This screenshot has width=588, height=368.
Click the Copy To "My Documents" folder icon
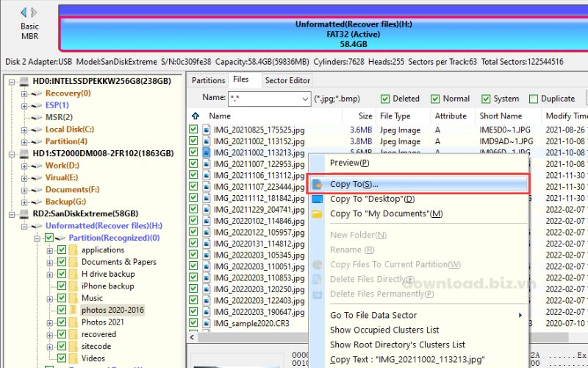coord(318,214)
